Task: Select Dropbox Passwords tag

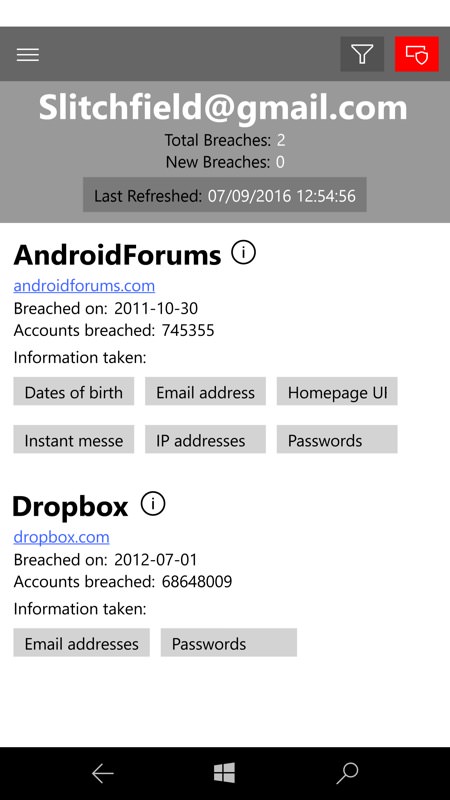Action: click(x=229, y=642)
